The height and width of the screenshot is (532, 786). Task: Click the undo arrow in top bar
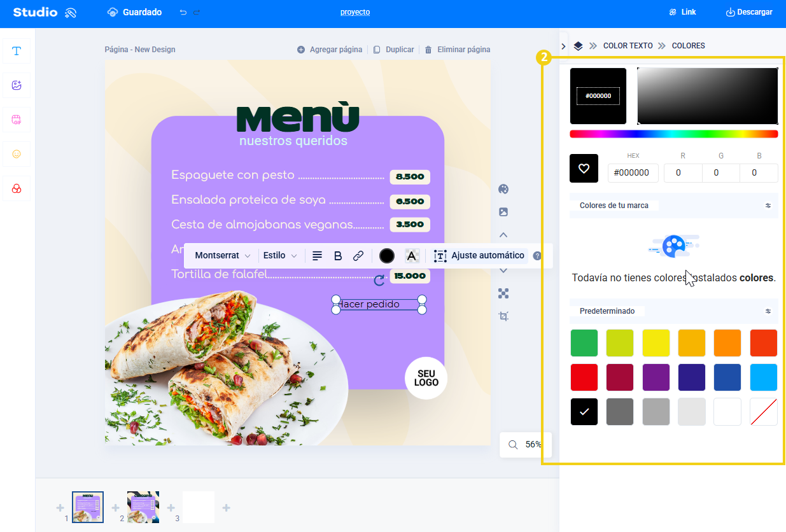[x=183, y=12]
